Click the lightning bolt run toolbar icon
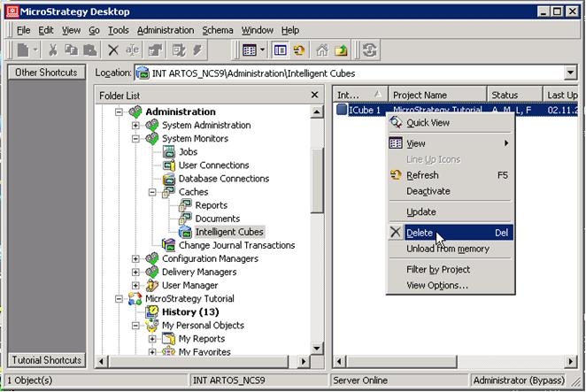 197,50
